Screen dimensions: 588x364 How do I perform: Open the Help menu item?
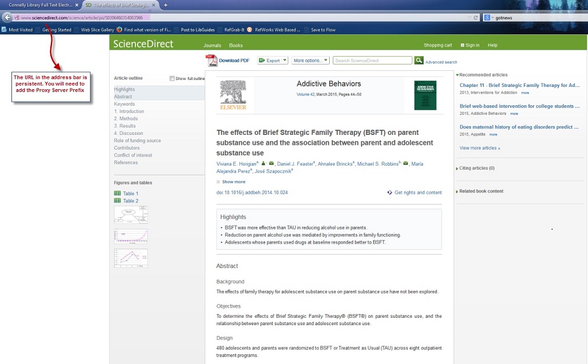(x=493, y=45)
